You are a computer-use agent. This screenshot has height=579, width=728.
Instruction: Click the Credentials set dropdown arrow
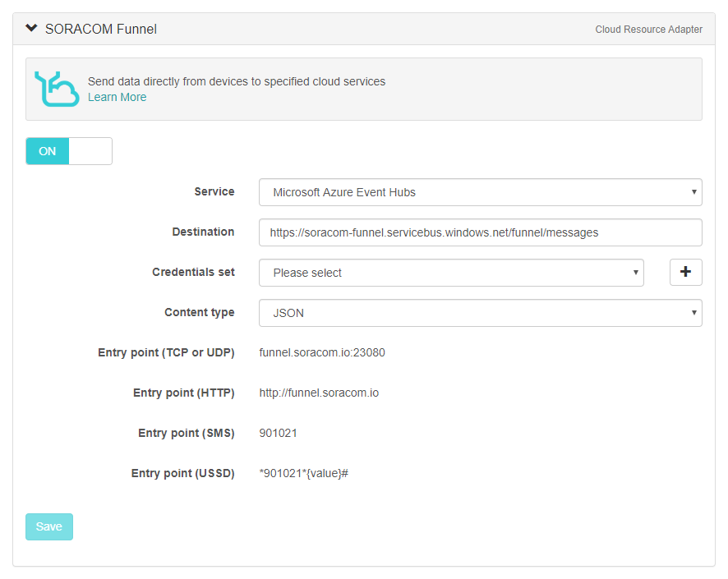(x=635, y=272)
